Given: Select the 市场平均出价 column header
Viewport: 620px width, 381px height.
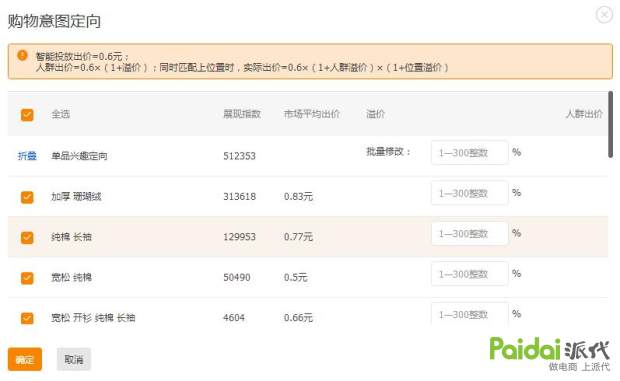Looking at the screenshot, I should tap(312, 114).
